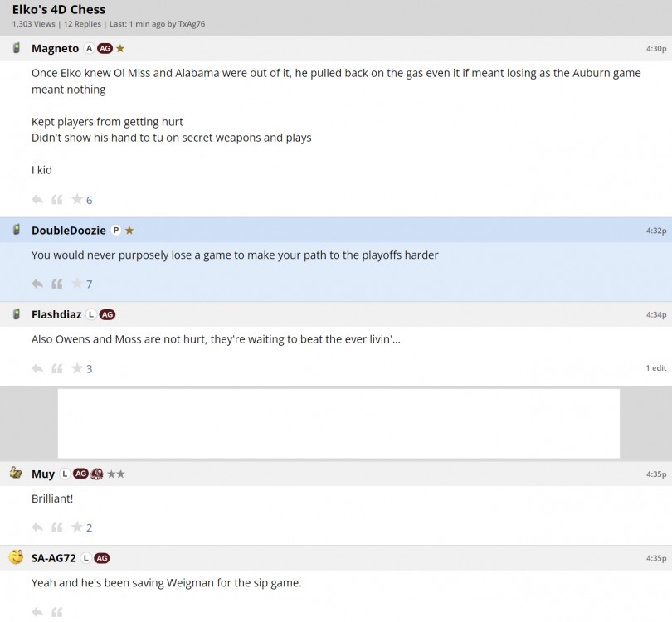672x622 pixels.
Task: Open DoubleDoozie's profile link
Action: (x=68, y=230)
